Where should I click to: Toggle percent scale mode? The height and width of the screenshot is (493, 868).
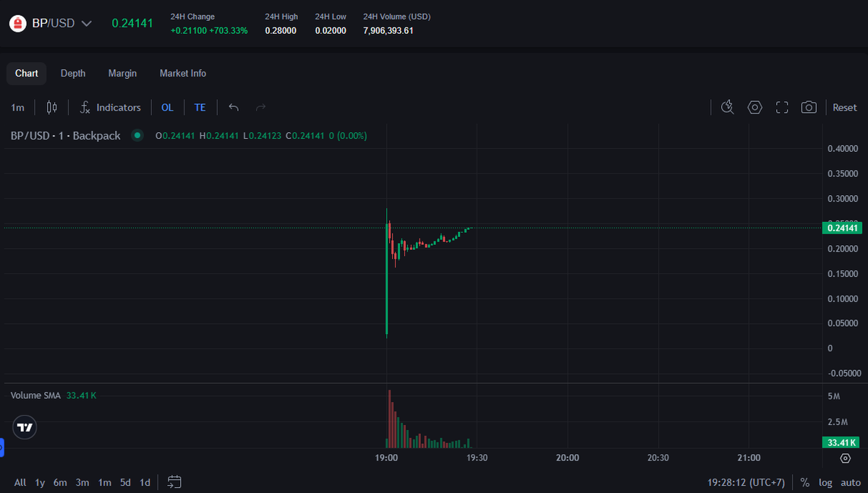[805, 482]
